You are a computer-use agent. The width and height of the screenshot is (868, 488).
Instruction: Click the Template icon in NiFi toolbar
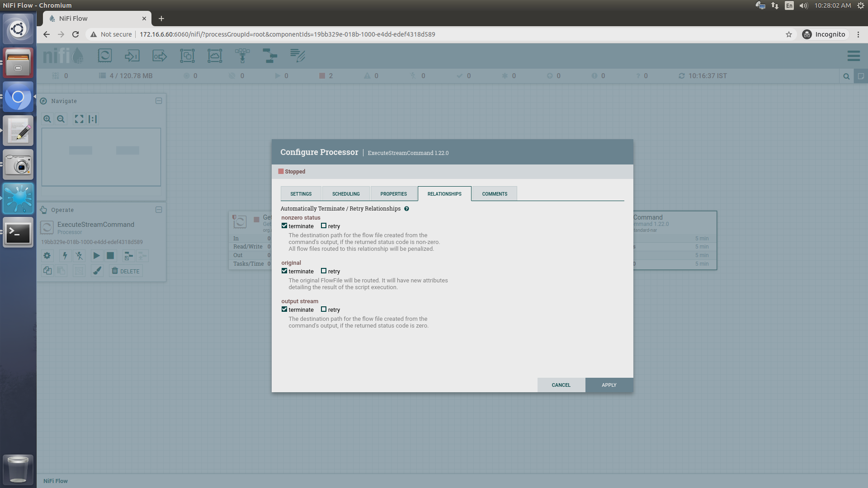(x=270, y=56)
